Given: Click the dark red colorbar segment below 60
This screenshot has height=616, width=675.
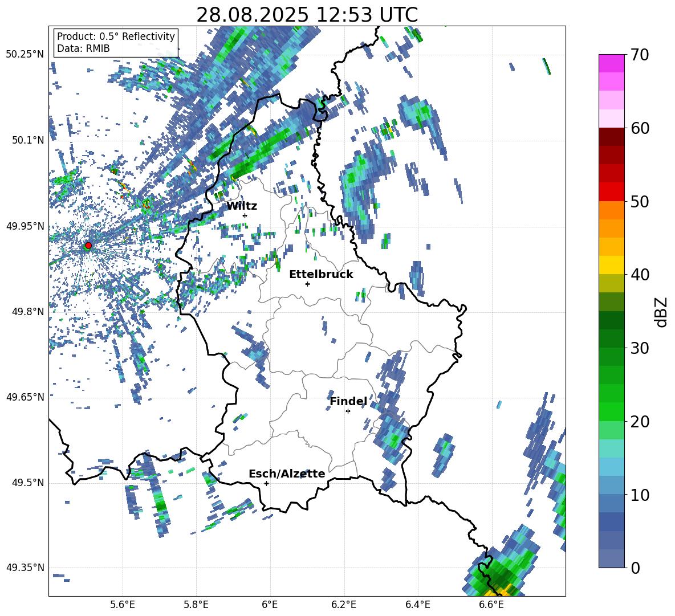Looking at the screenshot, I should click(x=611, y=137).
